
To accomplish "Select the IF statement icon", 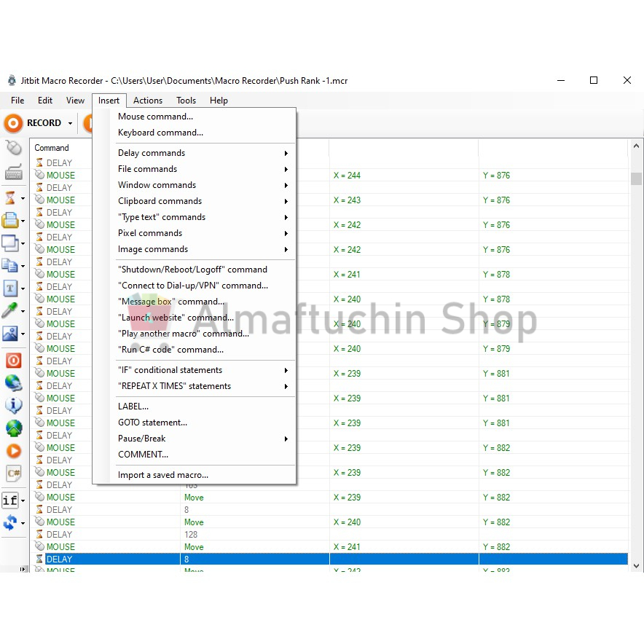I will [12, 500].
